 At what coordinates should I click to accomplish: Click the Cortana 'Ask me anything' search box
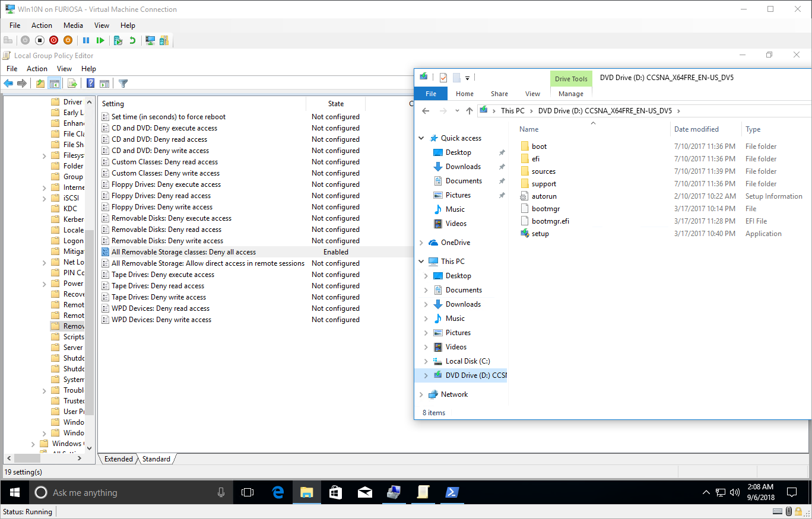pos(130,492)
